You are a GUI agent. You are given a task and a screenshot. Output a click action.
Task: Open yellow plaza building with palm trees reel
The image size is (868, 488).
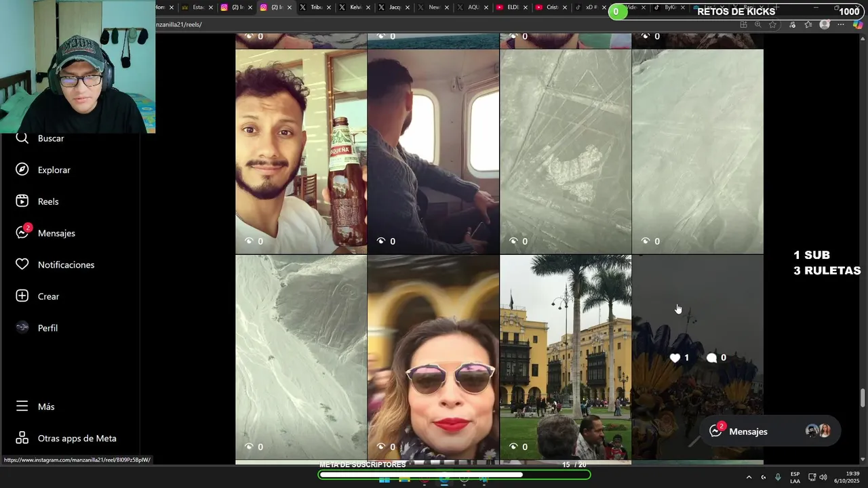(566, 358)
